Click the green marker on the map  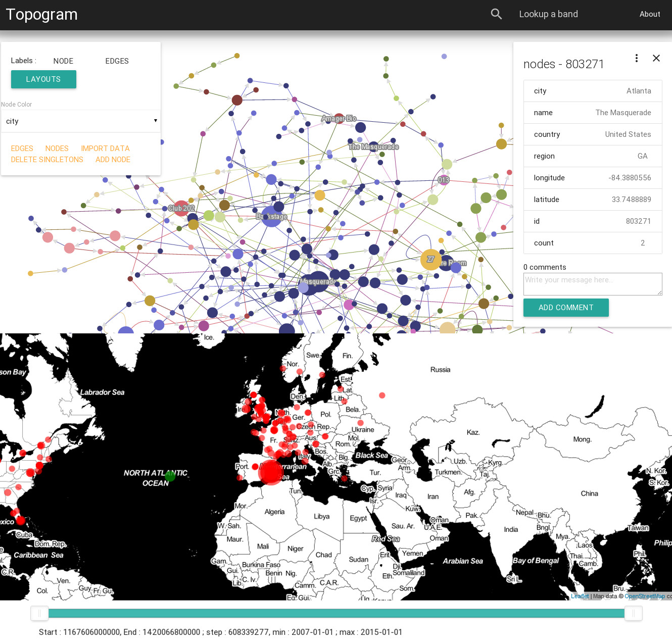pyautogui.click(x=170, y=475)
